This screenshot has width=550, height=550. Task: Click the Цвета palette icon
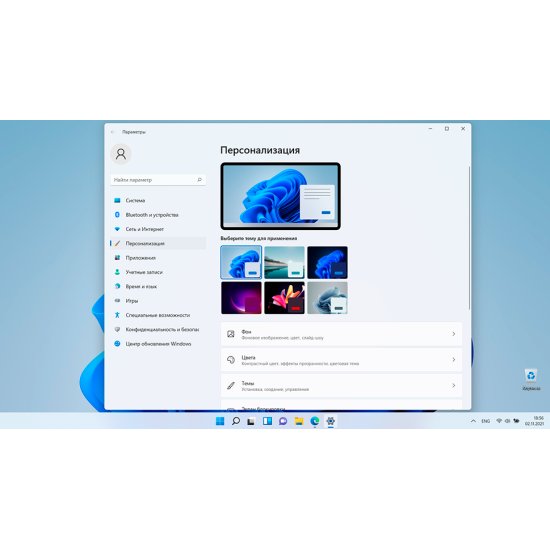click(x=231, y=360)
